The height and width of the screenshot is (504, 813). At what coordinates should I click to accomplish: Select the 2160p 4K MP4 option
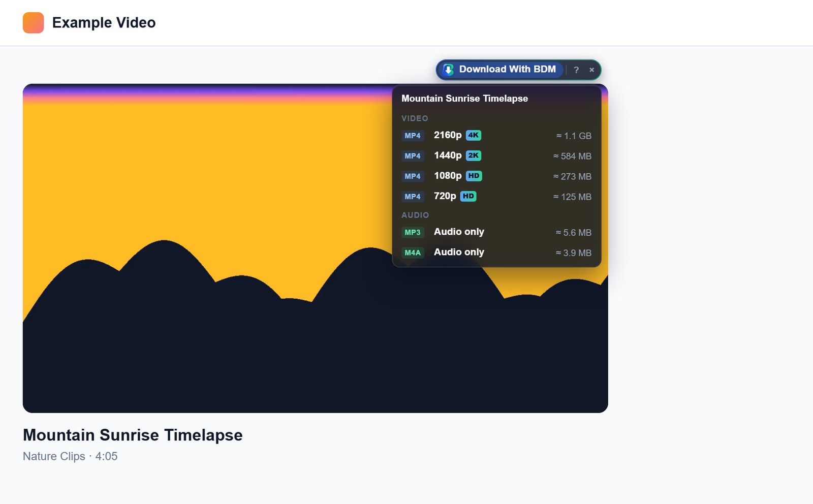pos(496,136)
